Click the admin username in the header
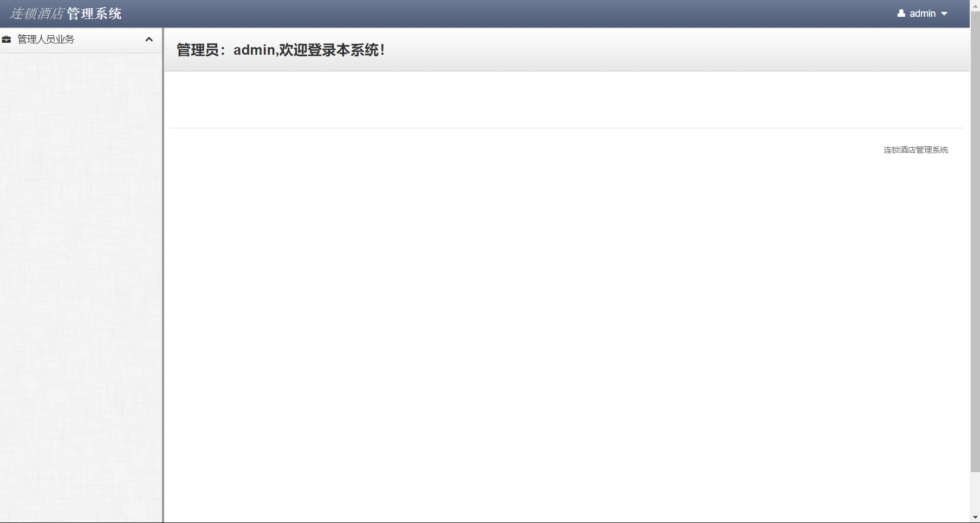This screenshot has width=980, height=523. tap(923, 14)
